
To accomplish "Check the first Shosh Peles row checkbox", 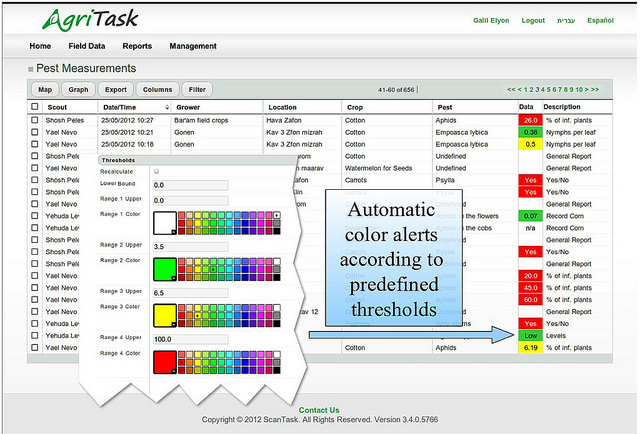I will click(35, 120).
